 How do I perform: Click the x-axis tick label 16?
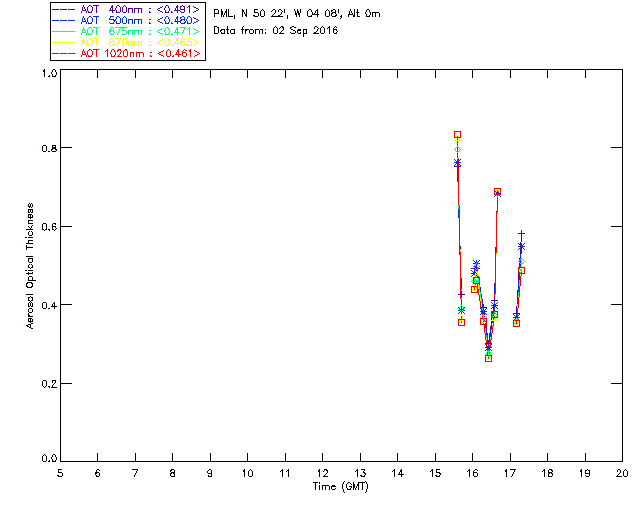pyautogui.click(x=473, y=473)
